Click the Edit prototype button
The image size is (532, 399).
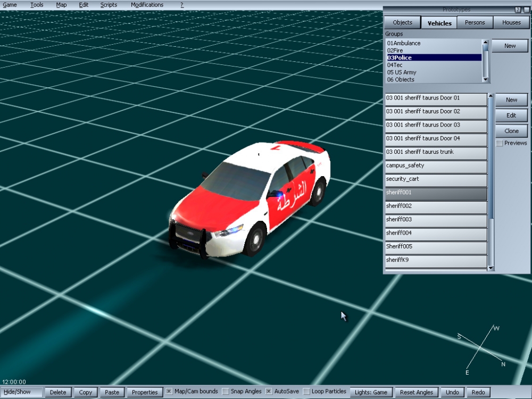click(x=511, y=115)
